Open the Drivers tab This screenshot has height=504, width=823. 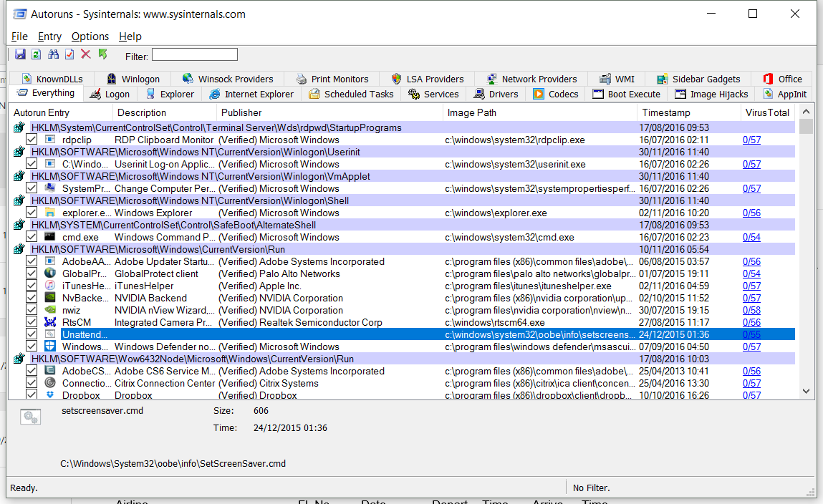[x=496, y=94]
